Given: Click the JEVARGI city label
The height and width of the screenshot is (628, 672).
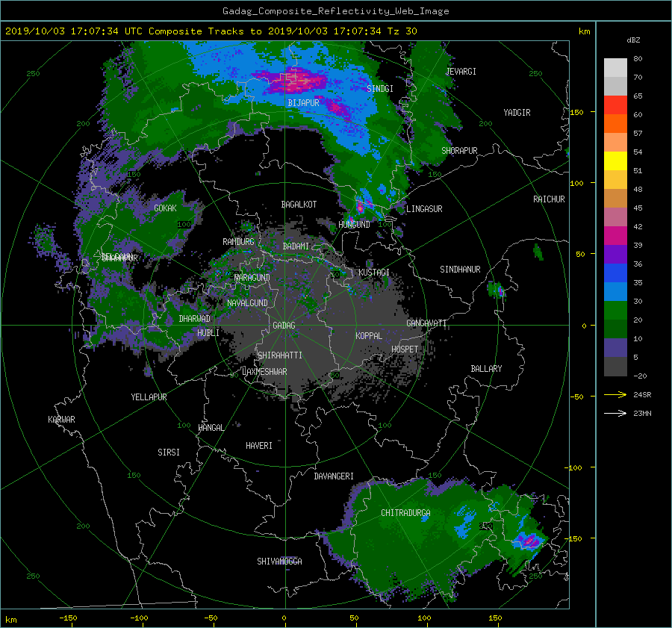Looking at the screenshot, I should tap(461, 71).
